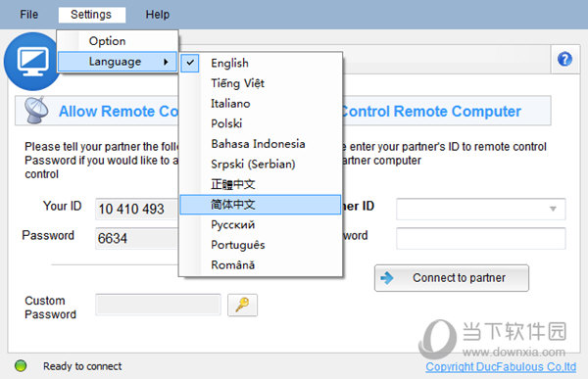Viewport: 588px width, 379px height.
Task: Expand the Language submenu
Action: [x=118, y=61]
